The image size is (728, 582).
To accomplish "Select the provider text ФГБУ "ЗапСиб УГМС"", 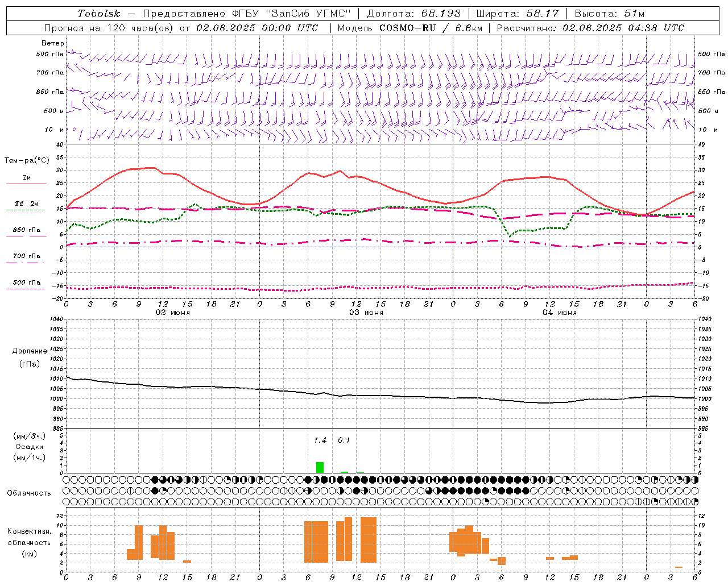I will pos(292,14).
